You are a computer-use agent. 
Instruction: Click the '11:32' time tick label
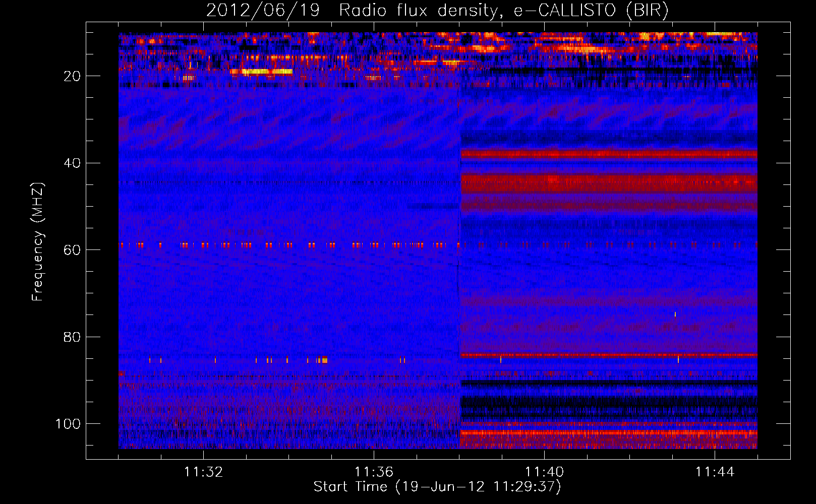click(x=203, y=472)
